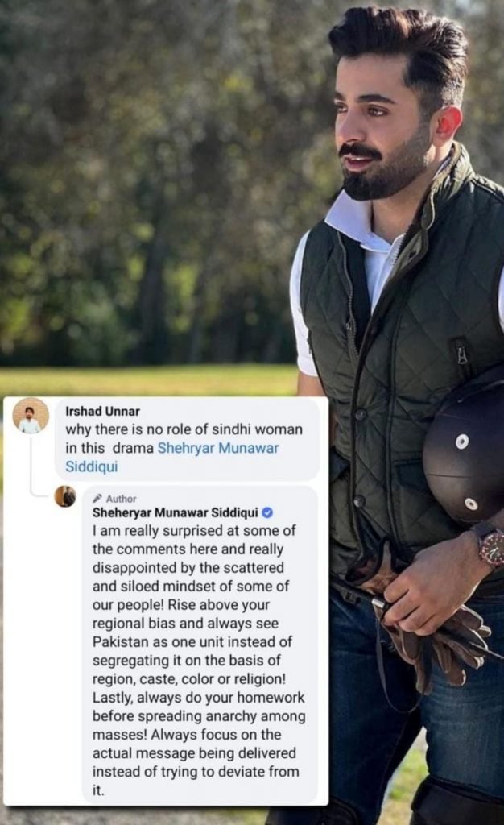Click the pencil icon beside Author

[x=97, y=499]
